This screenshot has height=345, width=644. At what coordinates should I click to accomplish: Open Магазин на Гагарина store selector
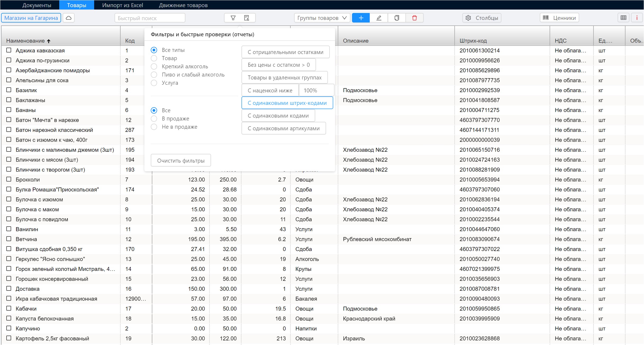31,18
